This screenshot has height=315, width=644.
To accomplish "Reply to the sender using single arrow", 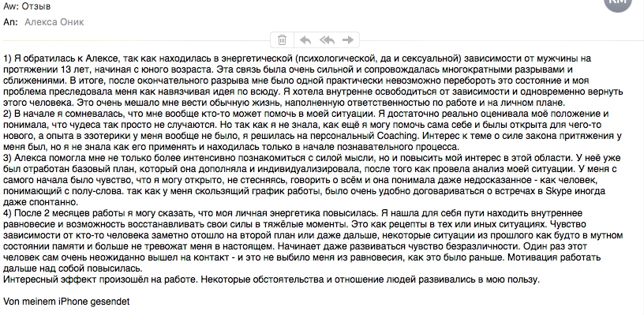I will (305, 39).
